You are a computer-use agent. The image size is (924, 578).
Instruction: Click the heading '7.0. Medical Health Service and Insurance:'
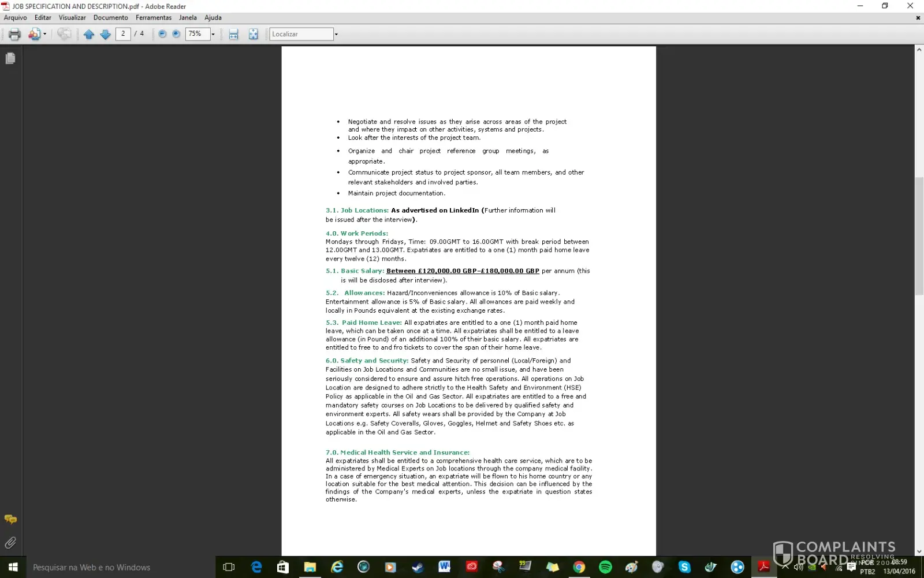point(397,453)
